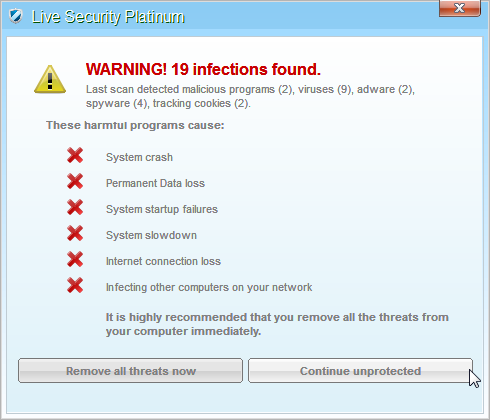Click the Live Security Platinum title text

coord(108,17)
